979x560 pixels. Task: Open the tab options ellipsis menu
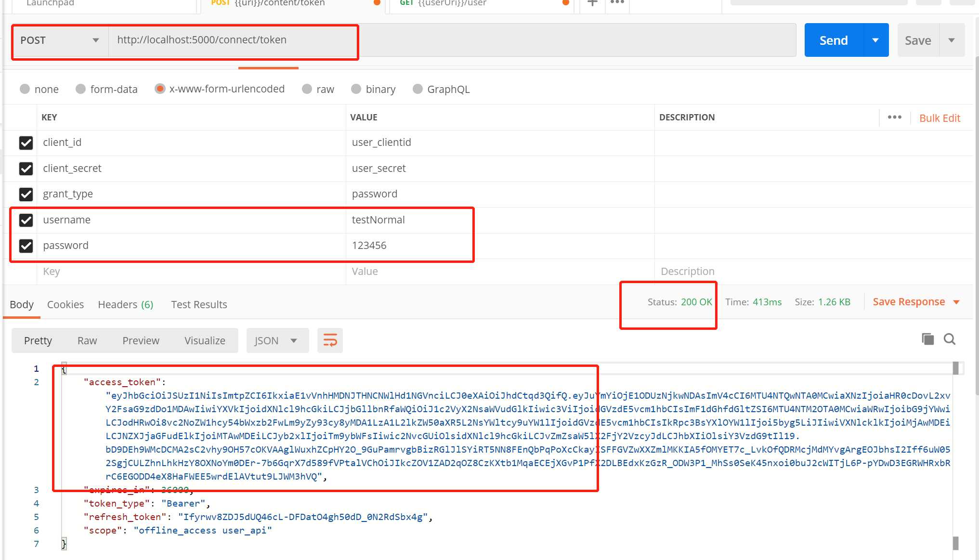click(x=617, y=2)
